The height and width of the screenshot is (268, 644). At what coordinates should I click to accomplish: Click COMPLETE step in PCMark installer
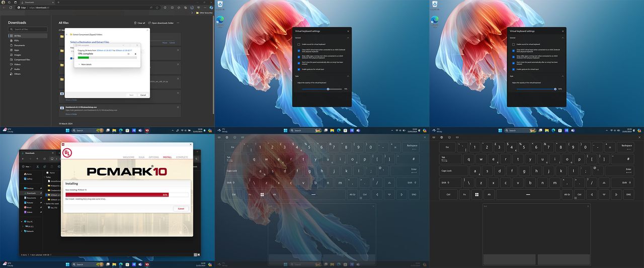click(x=182, y=157)
